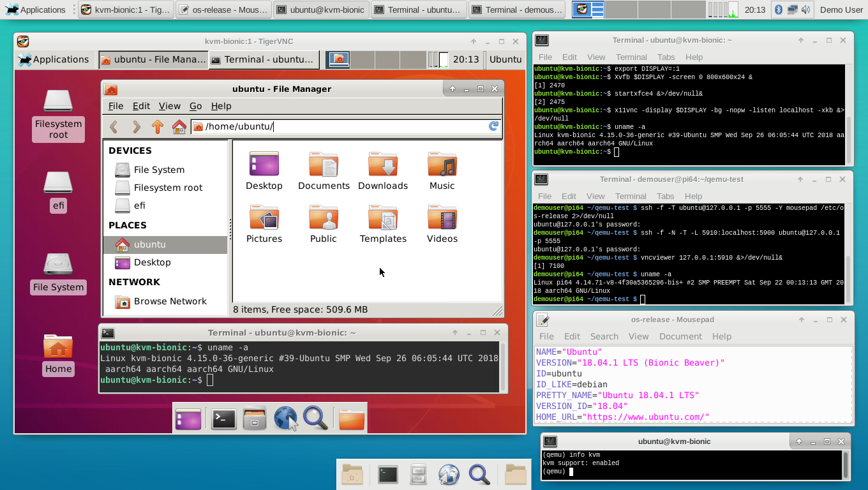Launch the web browser from inner dock
This screenshot has height=490, width=868.
(285, 419)
